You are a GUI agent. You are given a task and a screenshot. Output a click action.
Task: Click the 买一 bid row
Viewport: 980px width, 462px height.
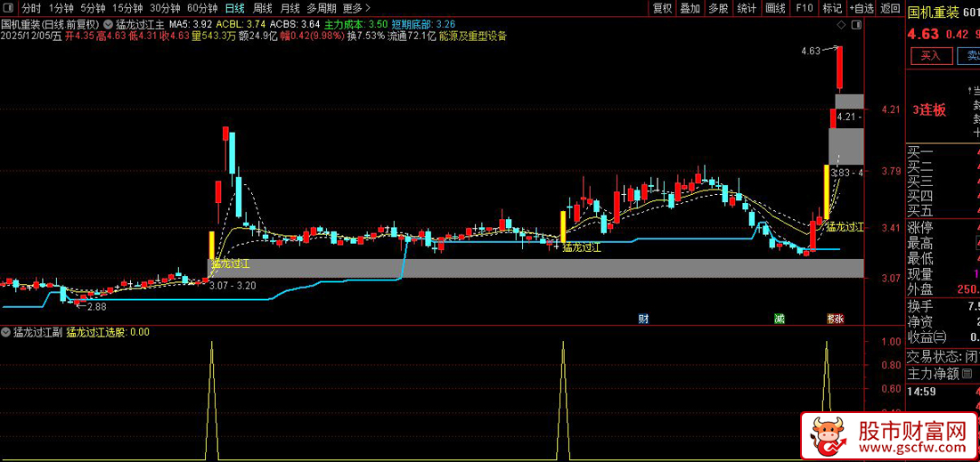[x=943, y=151]
